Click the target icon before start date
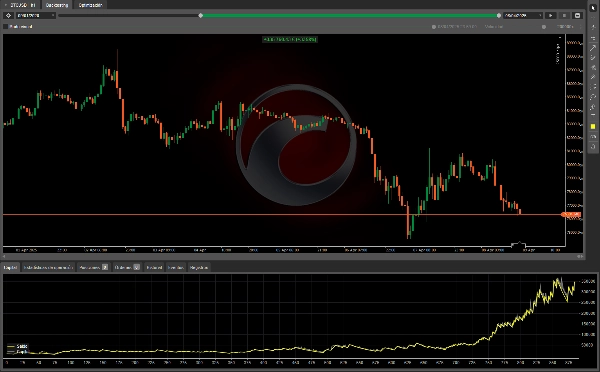The height and width of the screenshot is (372, 600). pyautogui.click(x=8, y=15)
